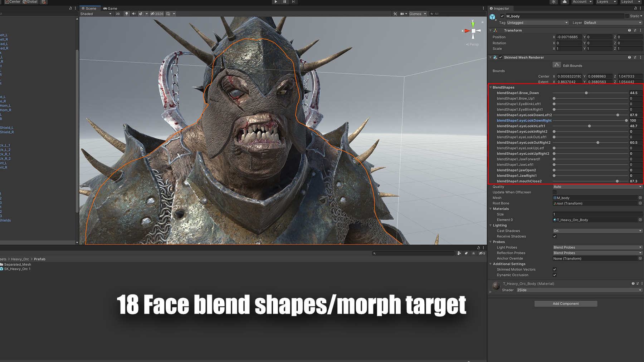Toggle the 2D view button
The width and height of the screenshot is (644, 362).
click(118, 14)
